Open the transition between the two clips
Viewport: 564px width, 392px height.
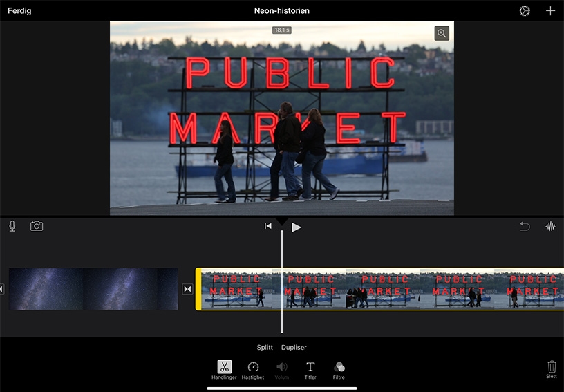click(x=187, y=289)
